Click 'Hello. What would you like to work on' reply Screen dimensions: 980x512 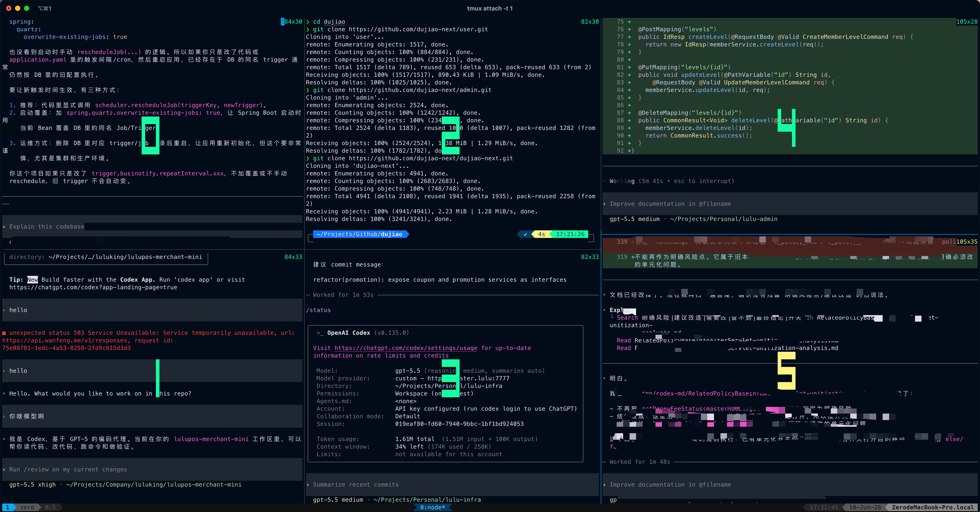tap(101, 393)
